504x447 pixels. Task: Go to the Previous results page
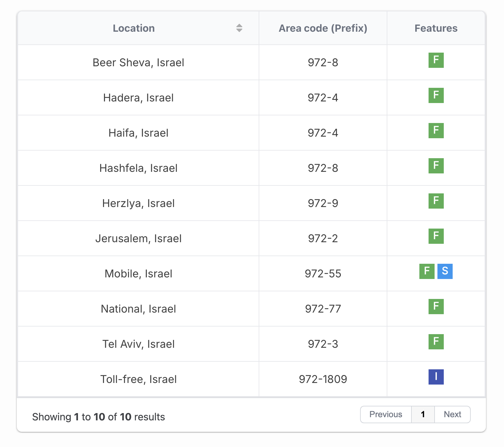386,414
